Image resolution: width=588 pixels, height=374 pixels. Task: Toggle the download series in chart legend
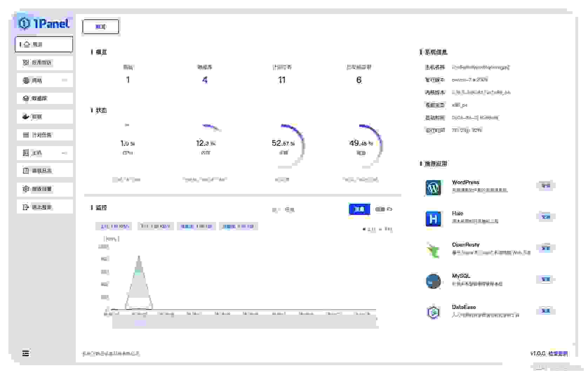click(386, 229)
